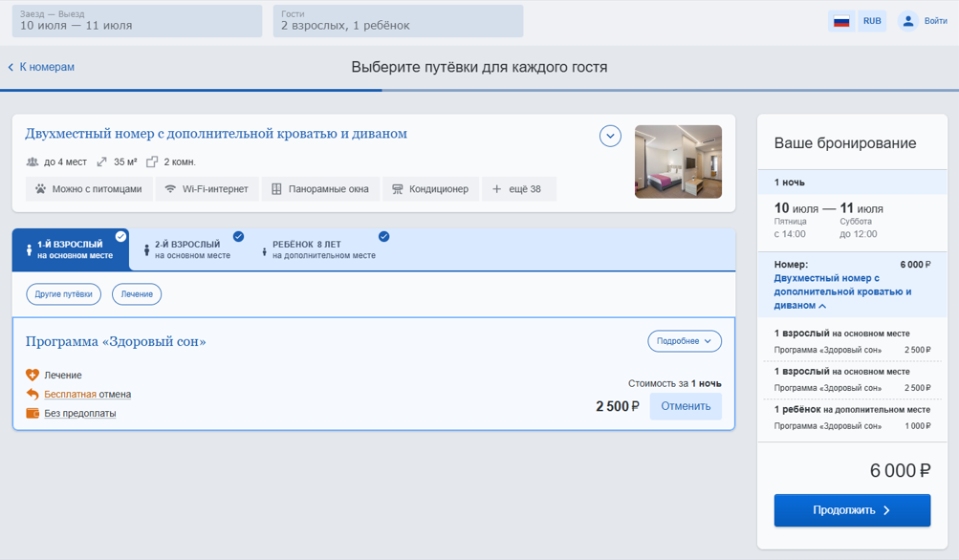
Task: Click the Программа «Здоровый сон» title
Action: coord(116,342)
